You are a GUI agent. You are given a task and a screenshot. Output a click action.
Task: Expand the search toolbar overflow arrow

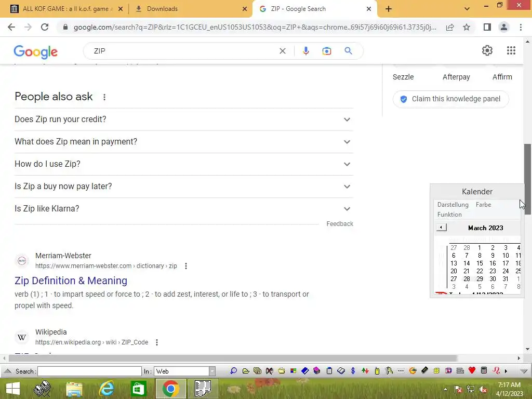(x=506, y=371)
